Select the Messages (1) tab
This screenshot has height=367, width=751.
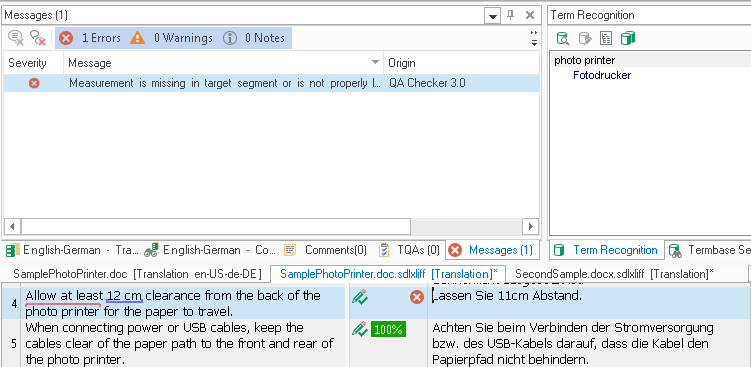492,250
